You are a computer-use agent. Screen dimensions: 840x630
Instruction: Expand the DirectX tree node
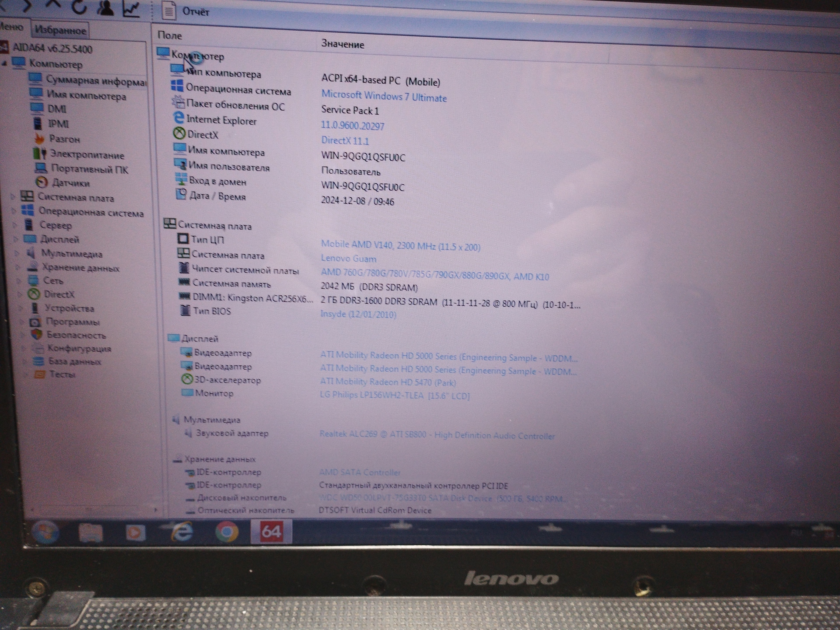[x=20, y=294]
